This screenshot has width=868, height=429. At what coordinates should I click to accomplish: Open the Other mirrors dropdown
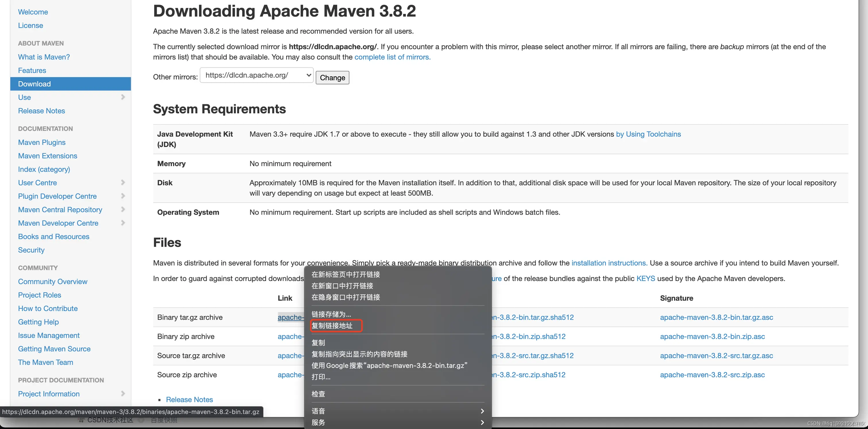click(x=257, y=75)
